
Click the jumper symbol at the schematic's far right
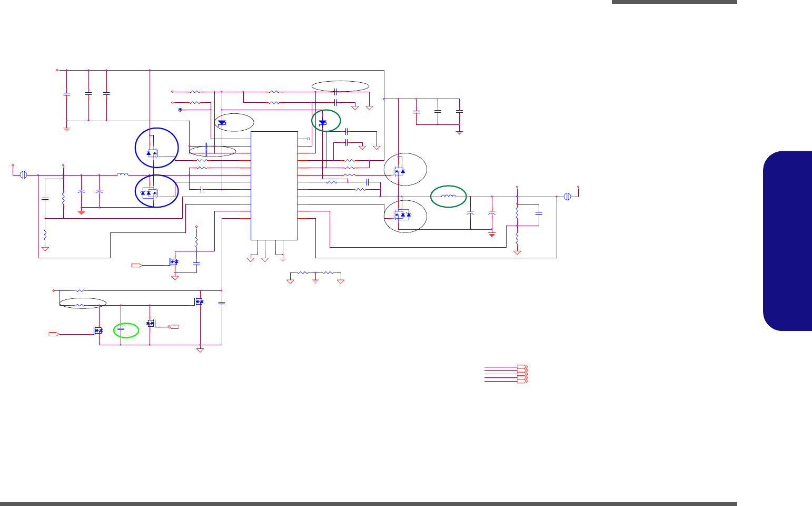pos(567,197)
